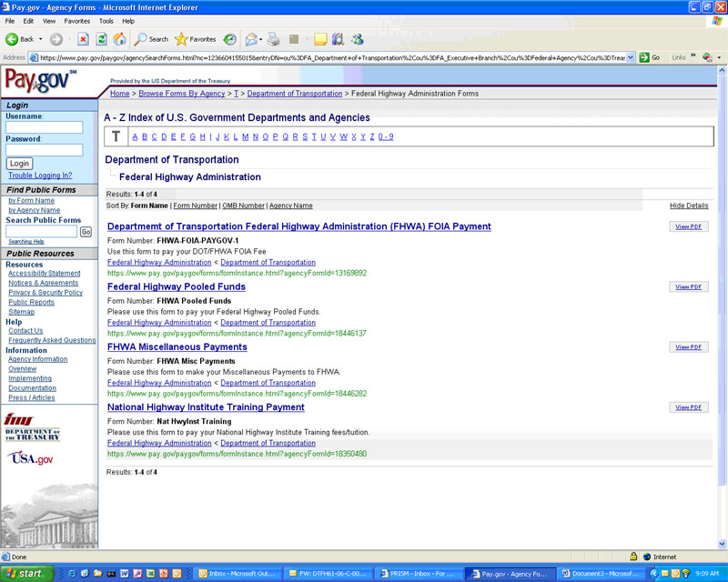Go to Home page via house icon

click(119, 39)
